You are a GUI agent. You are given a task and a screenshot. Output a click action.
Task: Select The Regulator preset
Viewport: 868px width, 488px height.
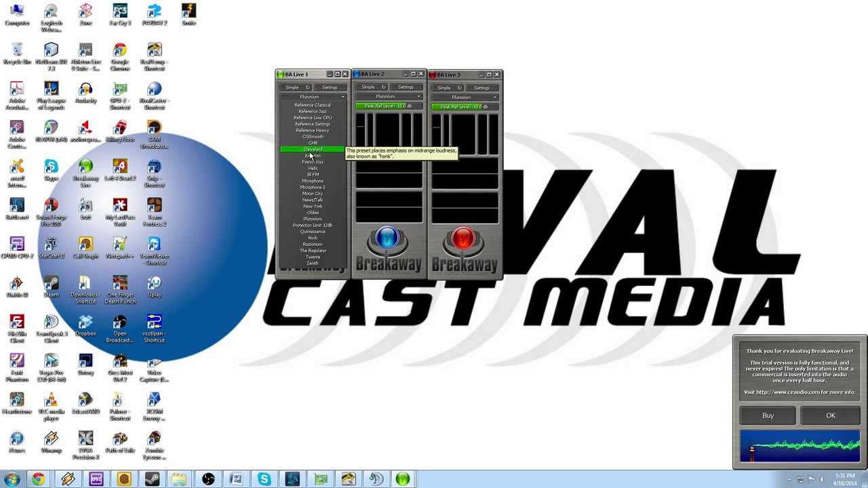313,251
